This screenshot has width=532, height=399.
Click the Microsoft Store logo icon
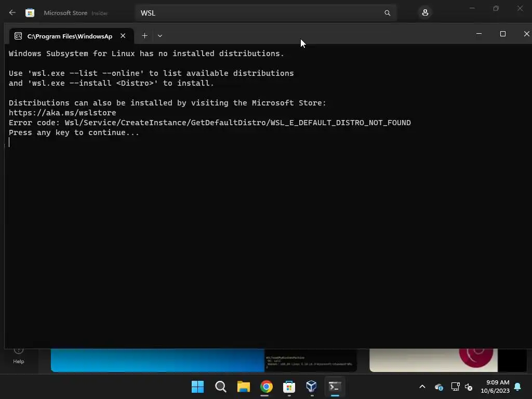coord(30,13)
